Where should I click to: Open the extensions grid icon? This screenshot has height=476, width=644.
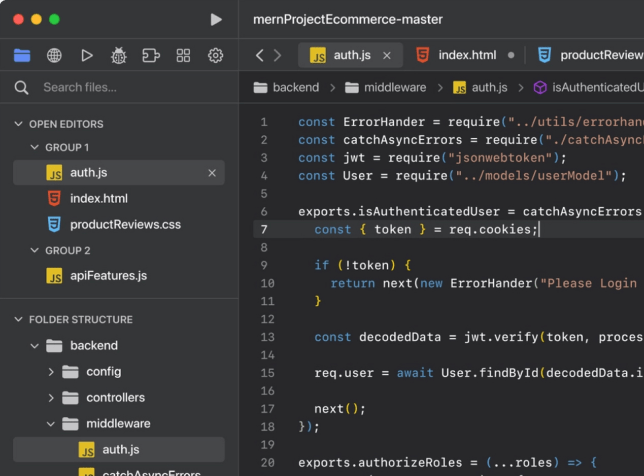[183, 55]
